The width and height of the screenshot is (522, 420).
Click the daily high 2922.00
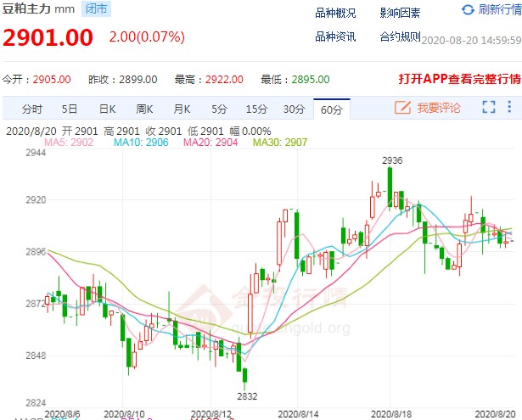[x=224, y=80]
